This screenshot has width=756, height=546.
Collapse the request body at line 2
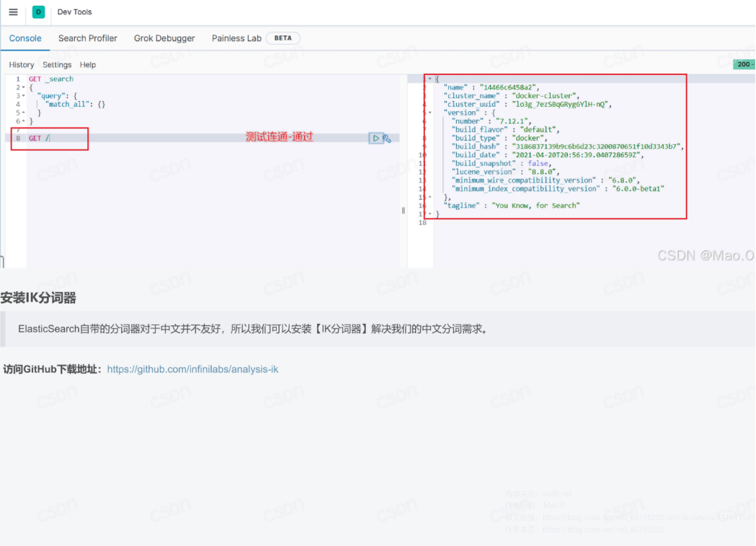point(24,87)
